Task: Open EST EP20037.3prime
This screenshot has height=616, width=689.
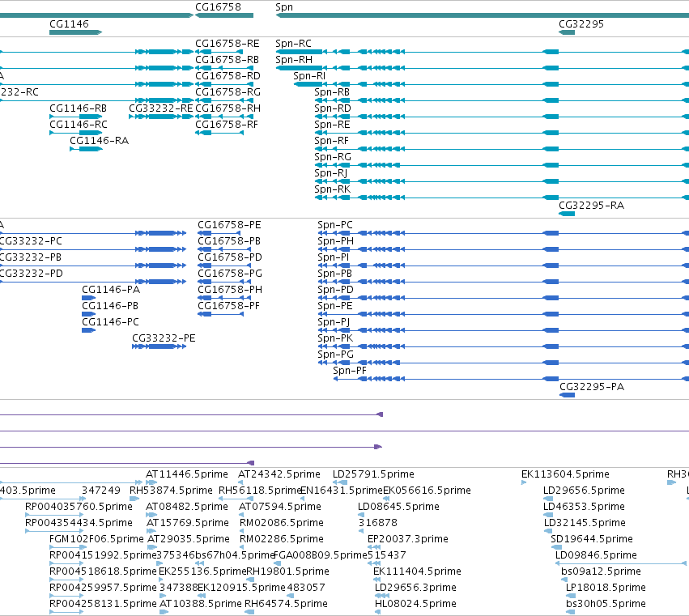Action: click(408, 539)
